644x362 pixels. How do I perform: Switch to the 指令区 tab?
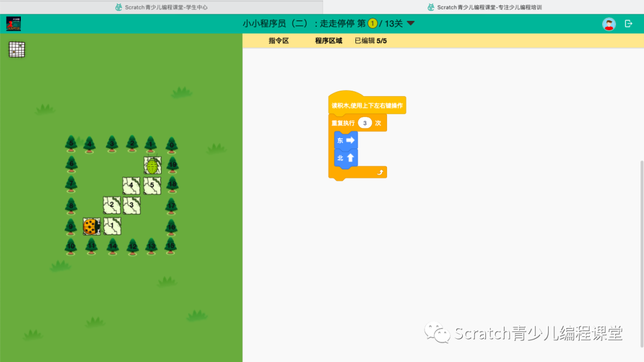(x=279, y=41)
